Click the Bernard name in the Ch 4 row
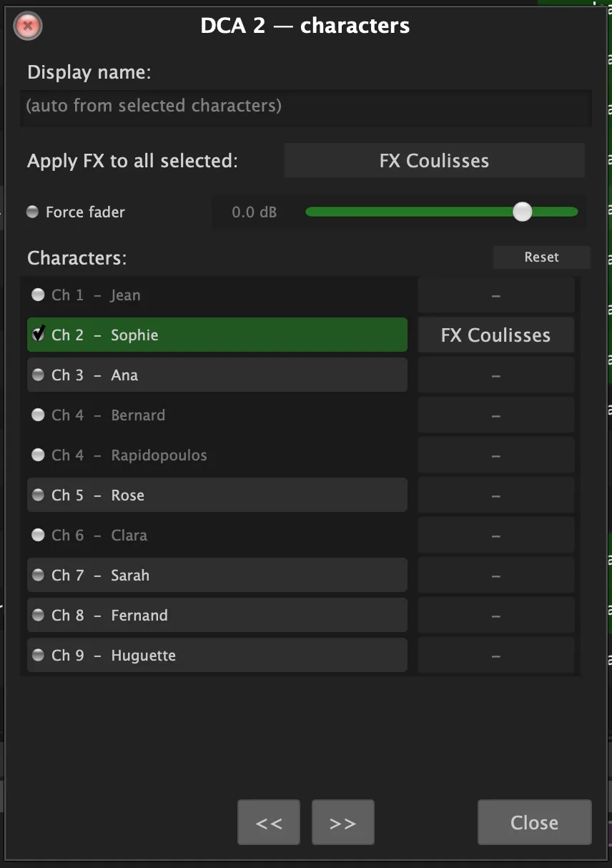 click(138, 415)
